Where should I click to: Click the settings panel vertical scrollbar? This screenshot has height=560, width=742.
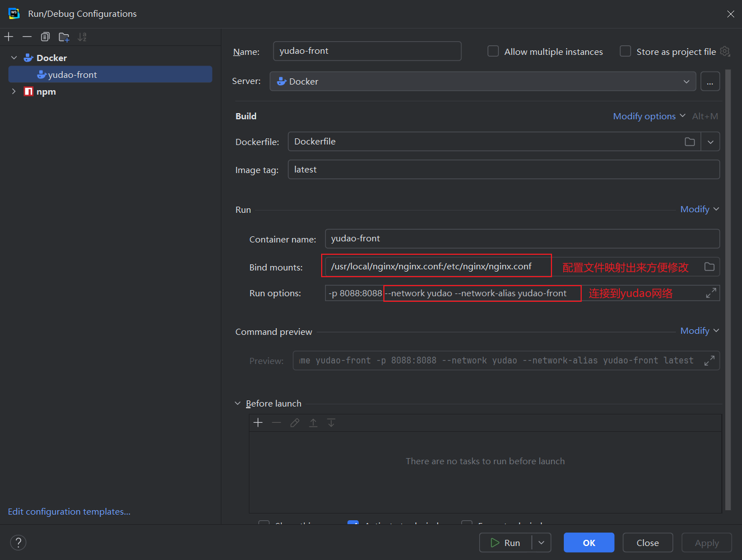tap(728, 290)
